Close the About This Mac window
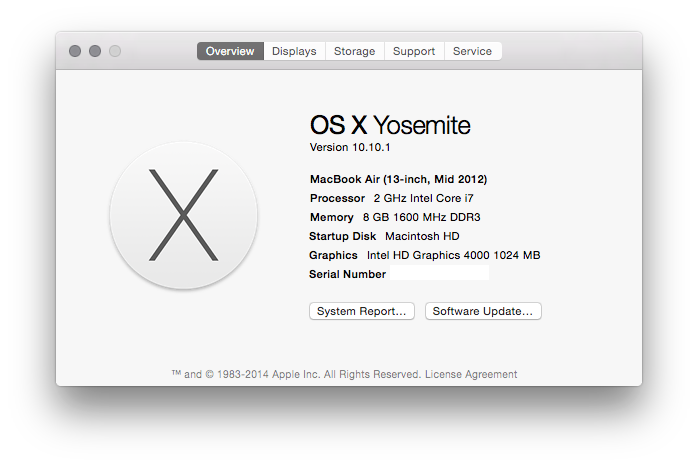The image size is (698, 466). coord(75,51)
